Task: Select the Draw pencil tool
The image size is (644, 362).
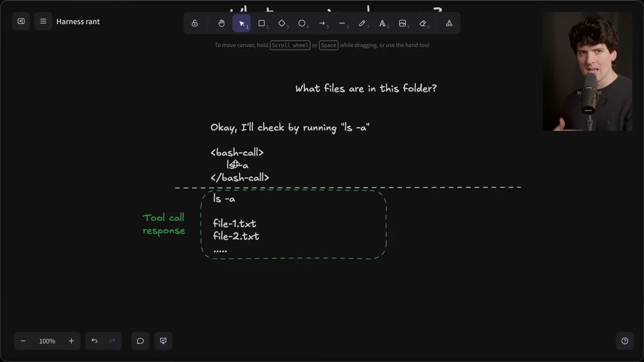Action: [362, 23]
